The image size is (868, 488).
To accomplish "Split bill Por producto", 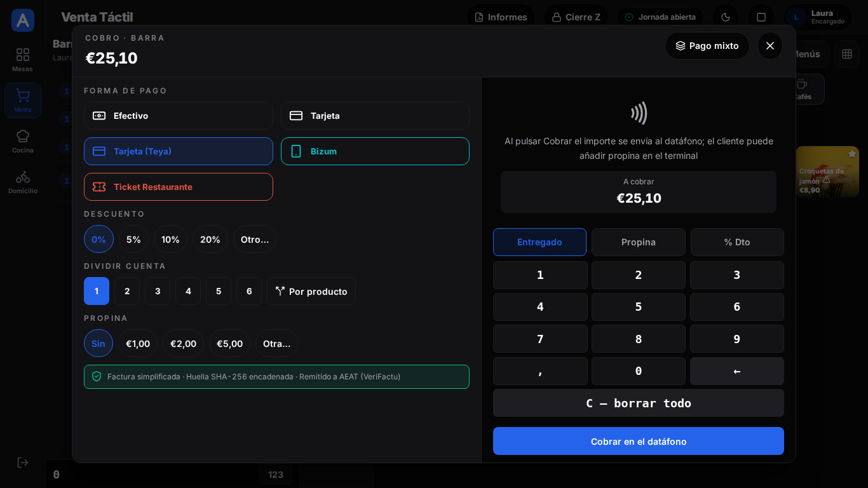I will point(311,291).
